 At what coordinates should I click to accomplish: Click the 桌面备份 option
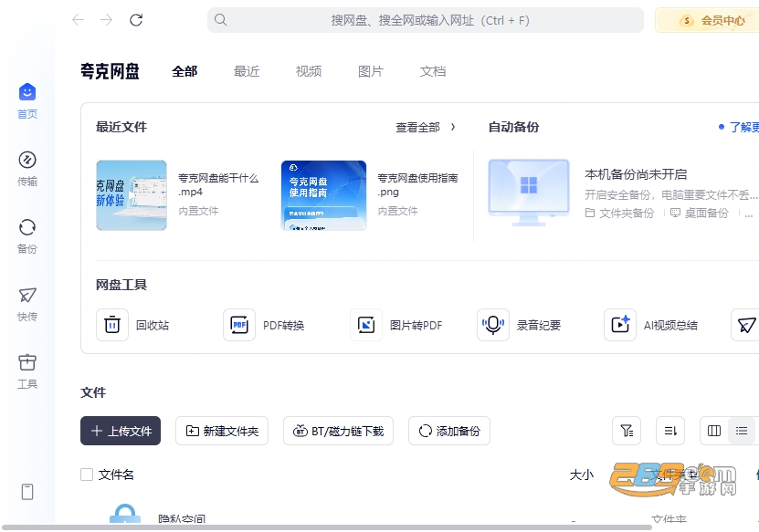pos(700,213)
